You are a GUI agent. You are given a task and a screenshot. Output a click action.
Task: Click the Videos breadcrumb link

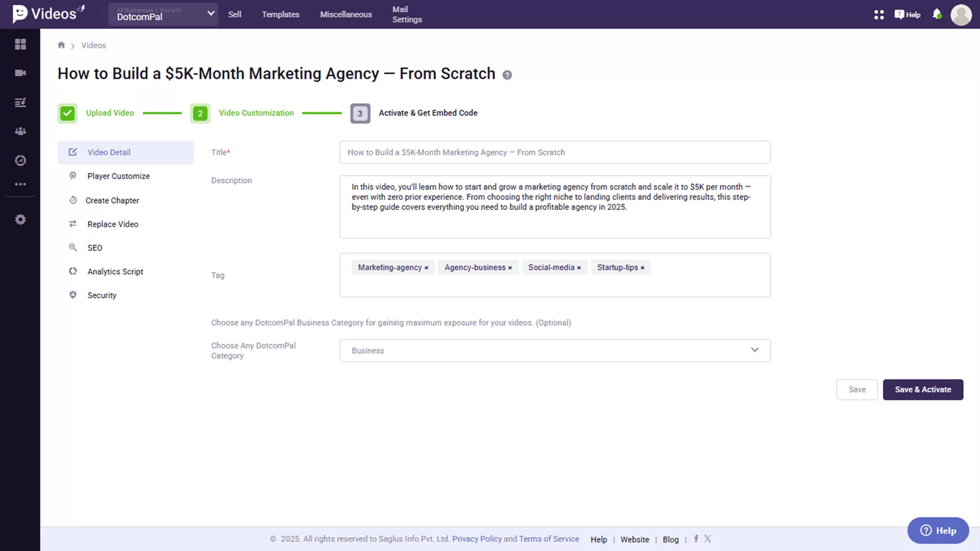coord(93,45)
